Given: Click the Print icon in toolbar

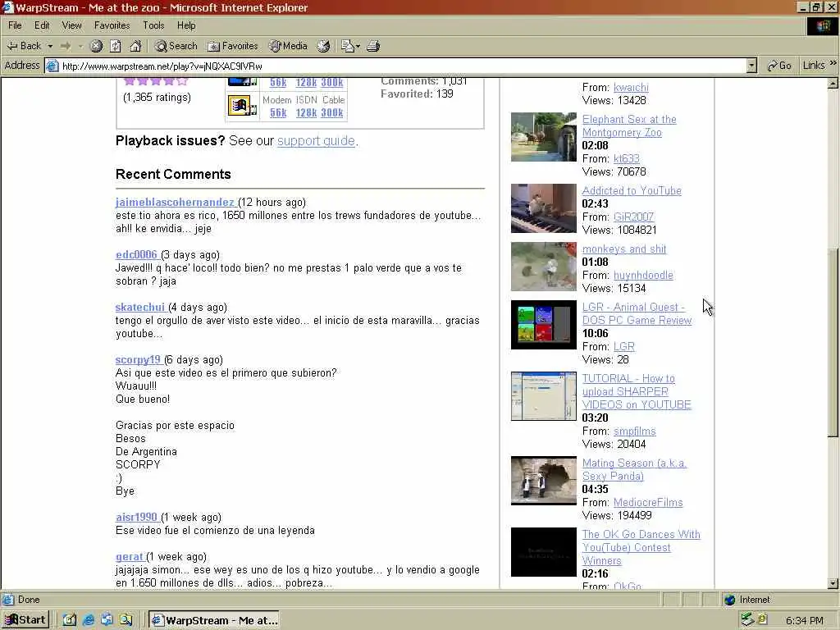Looking at the screenshot, I should 373,46.
